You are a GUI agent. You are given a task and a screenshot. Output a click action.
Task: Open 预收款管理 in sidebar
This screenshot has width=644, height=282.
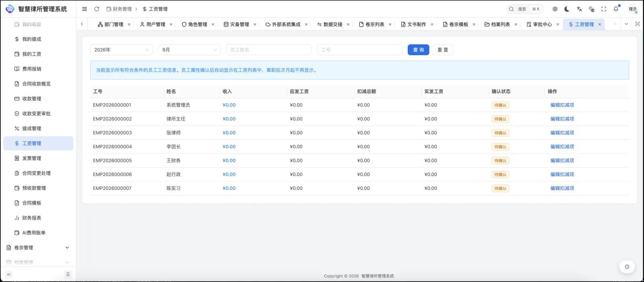[38, 188]
